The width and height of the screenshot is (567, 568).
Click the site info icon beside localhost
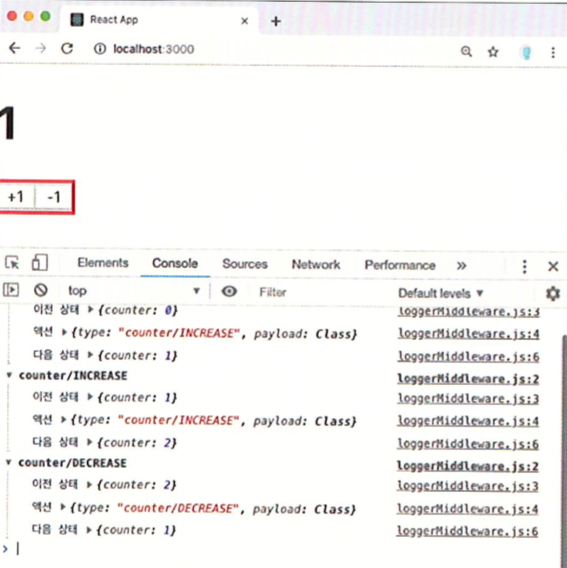coord(100,49)
